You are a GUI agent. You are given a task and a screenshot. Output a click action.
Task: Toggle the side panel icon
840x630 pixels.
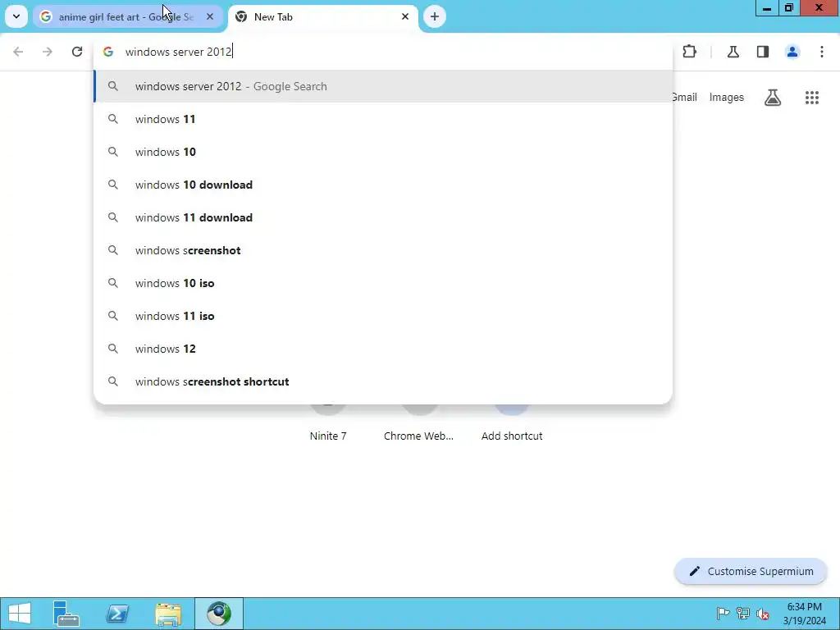tap(763, 52)
